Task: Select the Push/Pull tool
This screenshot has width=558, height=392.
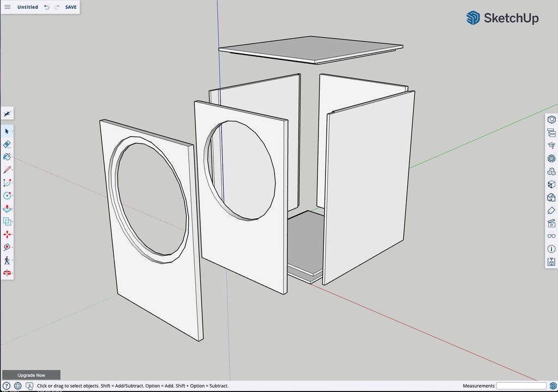Action: (x=7, y=209)
